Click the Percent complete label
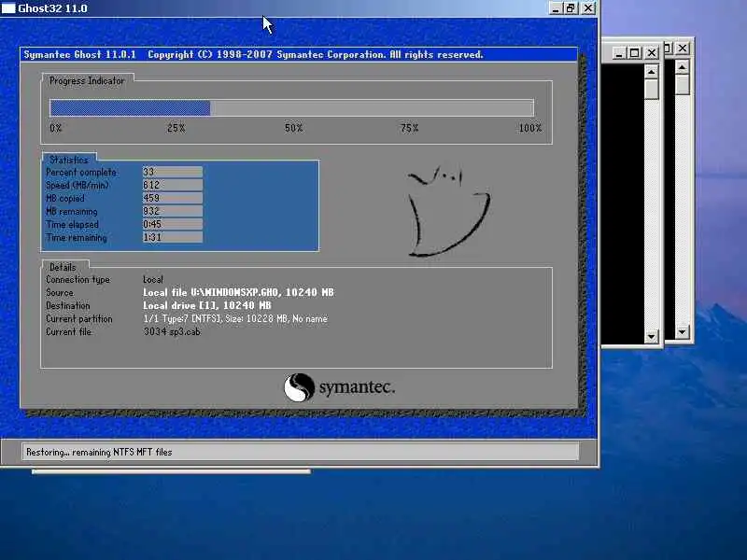Viewport: 747px width, 560px height. 81,172
